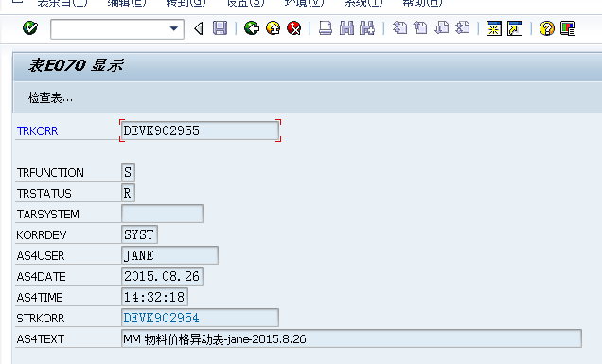Open Customize Local Layout icon
This screenshot has height=364, width=602.
[x=567, y=28]
